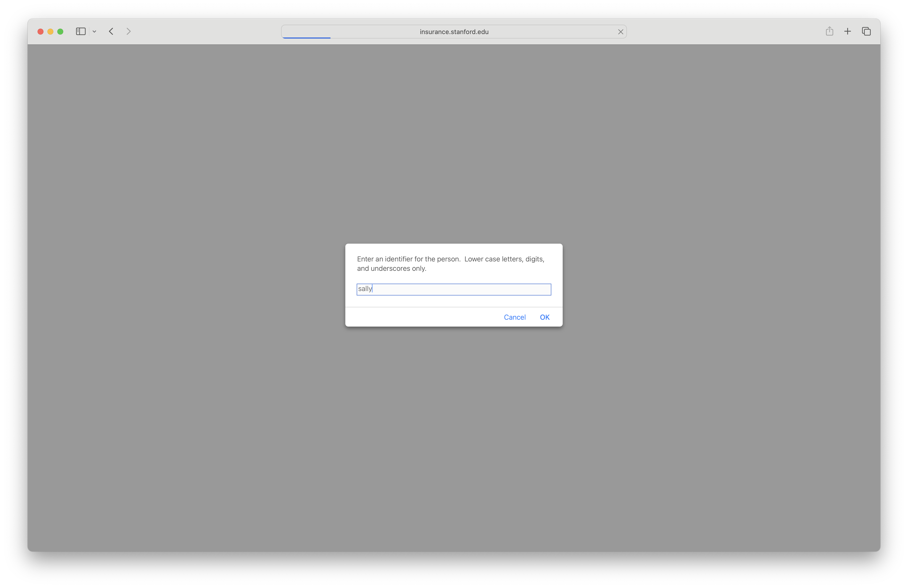Click empty space in the identifier field
Image resolution: width=908 pixels, height=588 pixels.
[x=477, y=289]
